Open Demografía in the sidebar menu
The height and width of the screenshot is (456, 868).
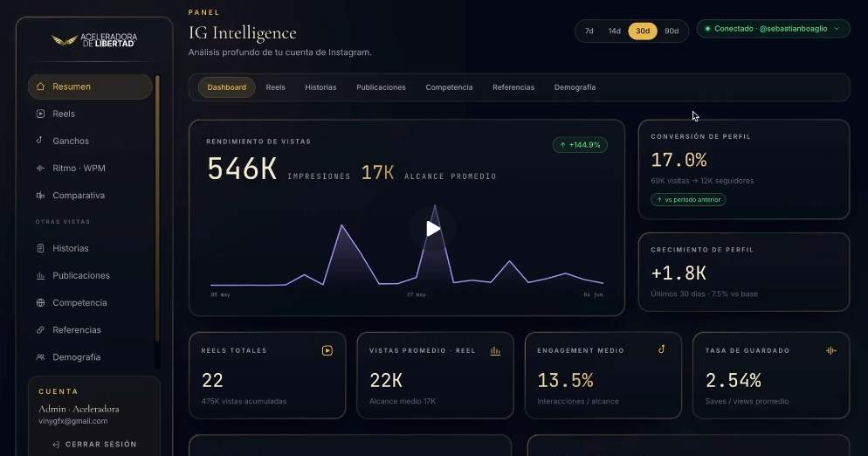point(90,356)
